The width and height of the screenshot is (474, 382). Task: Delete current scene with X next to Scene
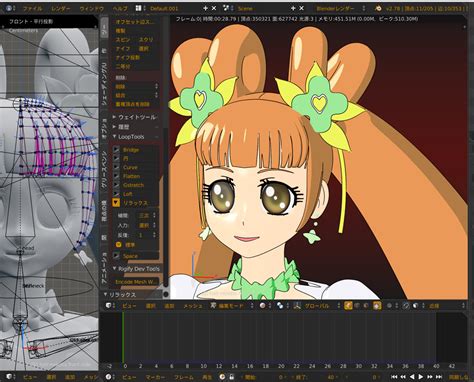click(301, 8)
